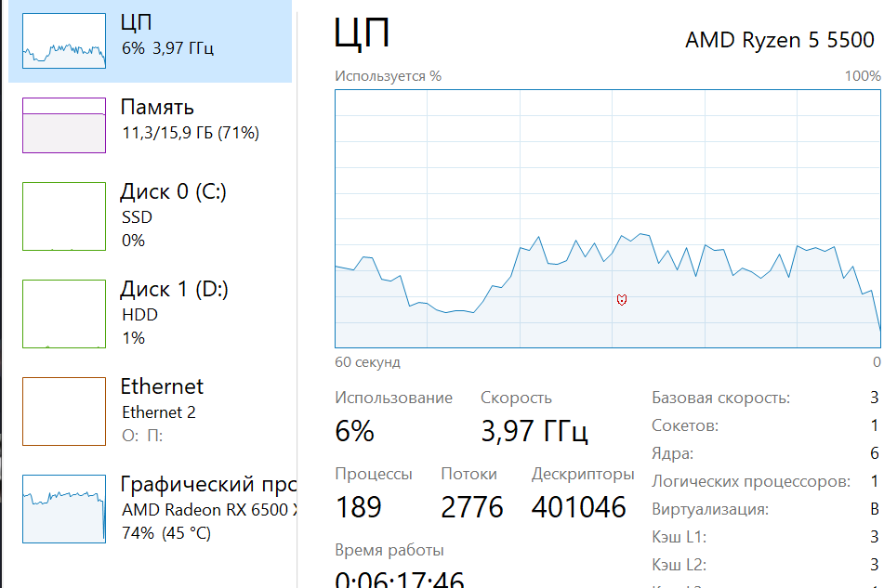Click the Disk 1 green graph thumbnail
Screen dimensions: 884x588
(x=64, y=314)
